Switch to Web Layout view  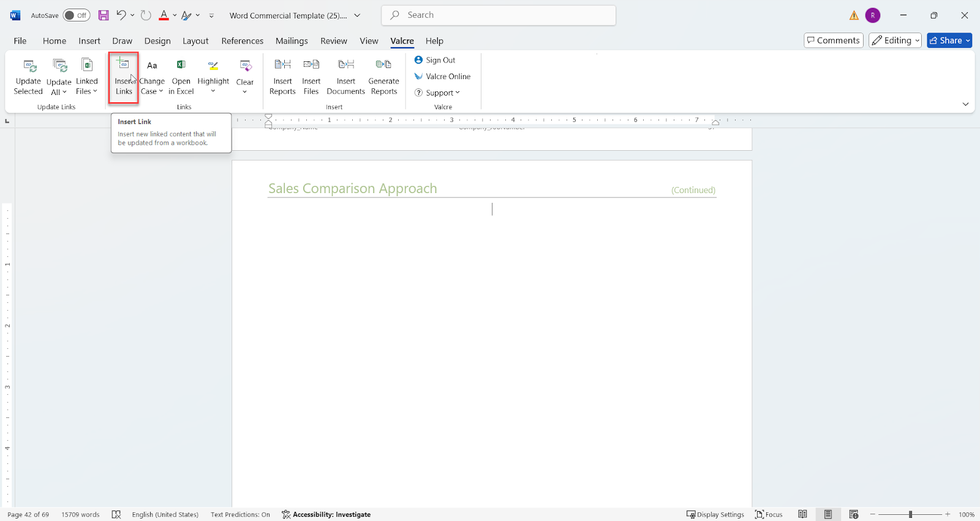point(854,514)
